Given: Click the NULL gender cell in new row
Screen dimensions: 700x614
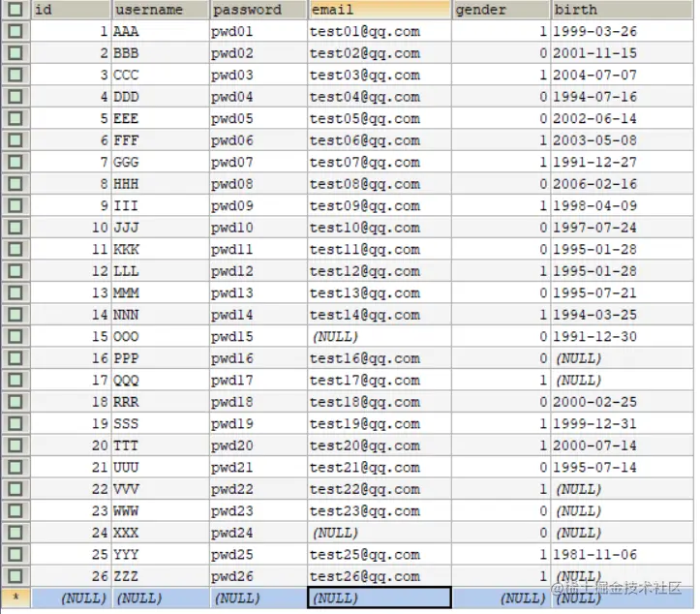Looking at the screenshot, I should tap(501, 598).
